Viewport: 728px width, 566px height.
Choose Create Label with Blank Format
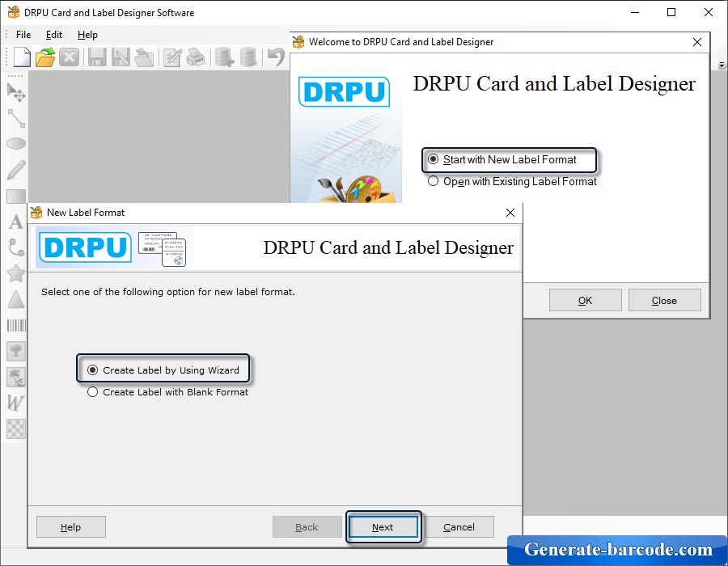point(168,392)
